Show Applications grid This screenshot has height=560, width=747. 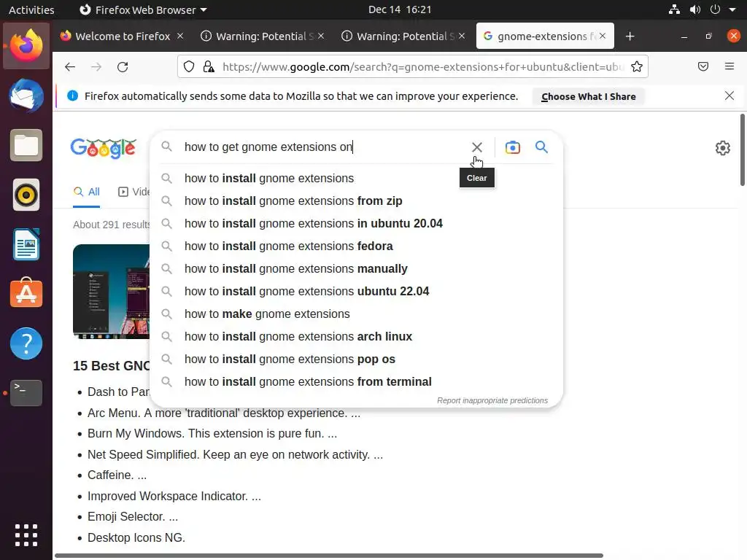(26, 535)
